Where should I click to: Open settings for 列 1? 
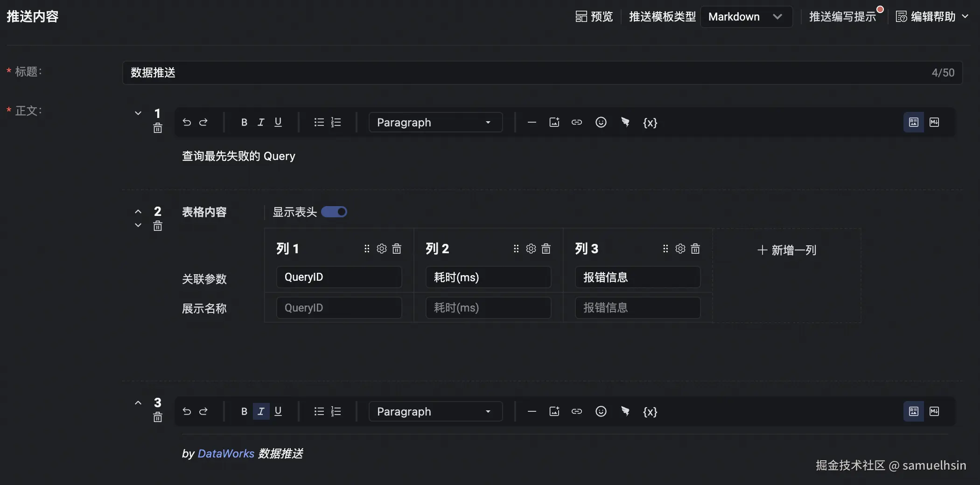382,249
